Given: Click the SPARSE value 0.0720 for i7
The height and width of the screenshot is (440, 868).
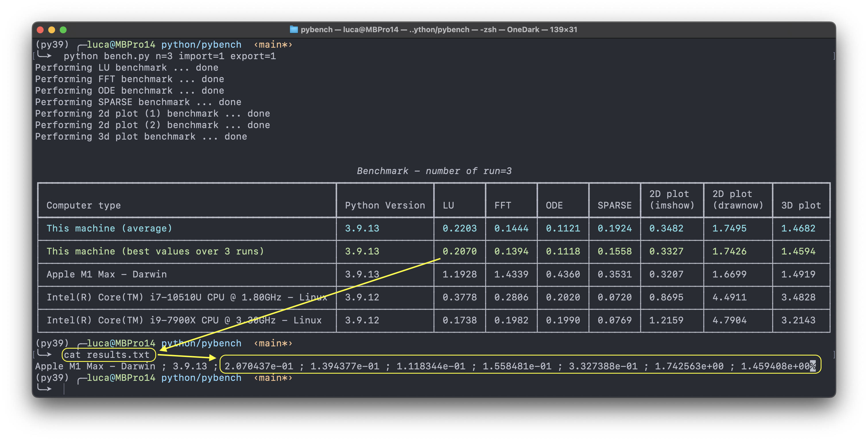Looking at the screenshot, I should 614,297.
